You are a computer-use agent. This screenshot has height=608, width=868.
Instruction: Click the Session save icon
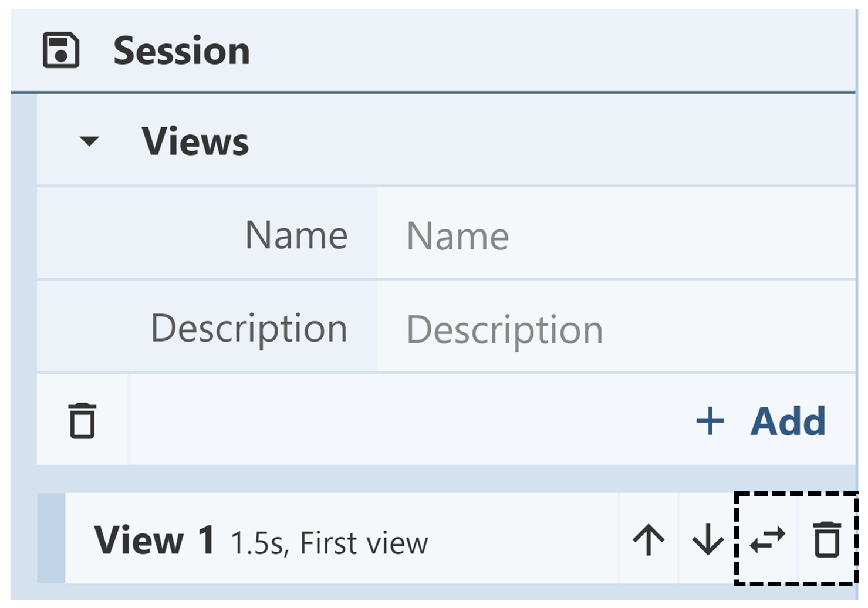(60, 50)
